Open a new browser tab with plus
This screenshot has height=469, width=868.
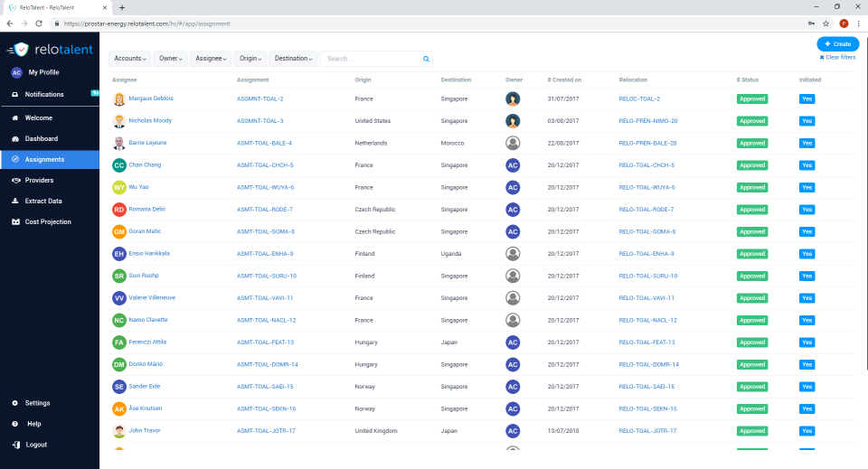tap(122, 8)
